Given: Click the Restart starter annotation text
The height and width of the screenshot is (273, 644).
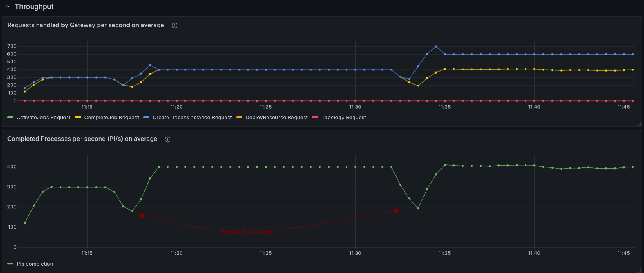Looking at the screenshot, I should [x=246, y=232].
